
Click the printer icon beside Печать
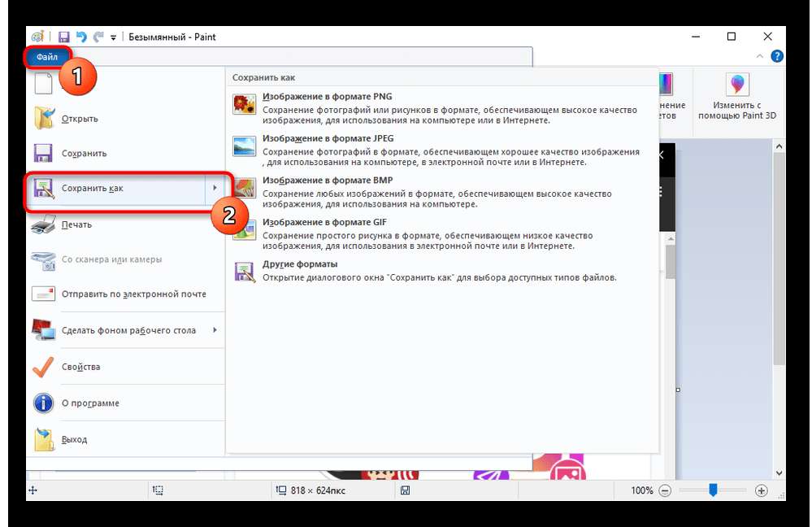pos(44,224)
